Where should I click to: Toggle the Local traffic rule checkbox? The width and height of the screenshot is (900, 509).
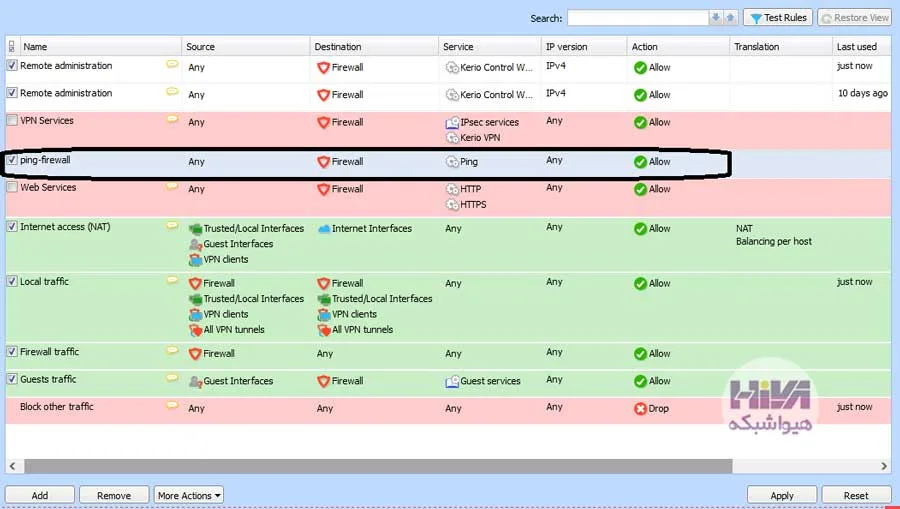12,281
